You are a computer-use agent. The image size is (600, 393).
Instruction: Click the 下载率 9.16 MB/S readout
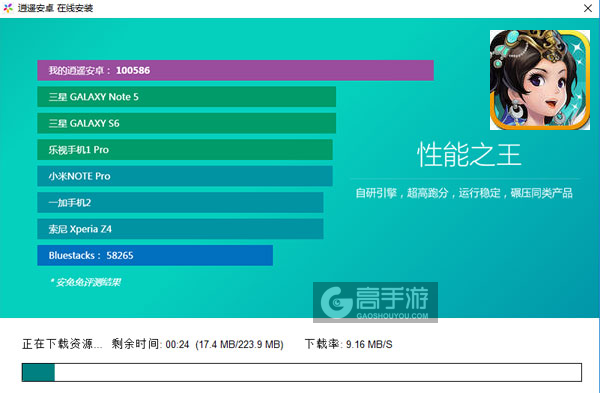[348, 344]
